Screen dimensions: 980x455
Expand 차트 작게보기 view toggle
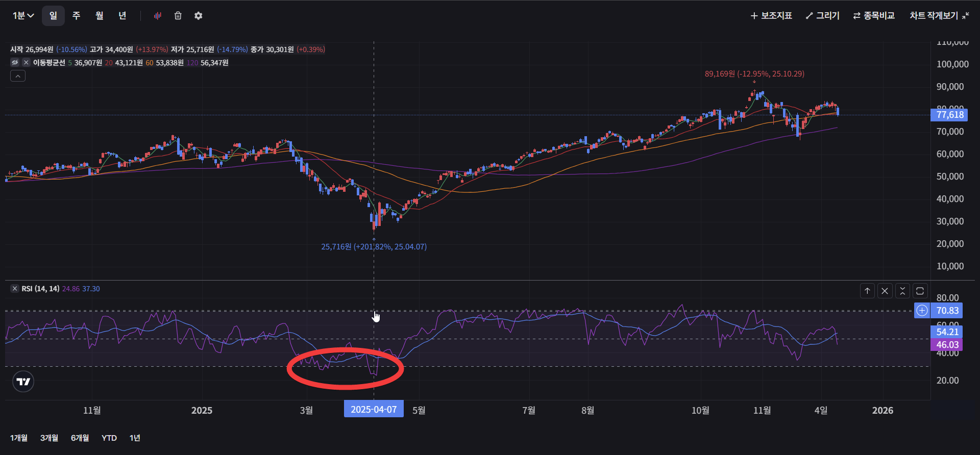pyautogui.click(x=939, y=16)
